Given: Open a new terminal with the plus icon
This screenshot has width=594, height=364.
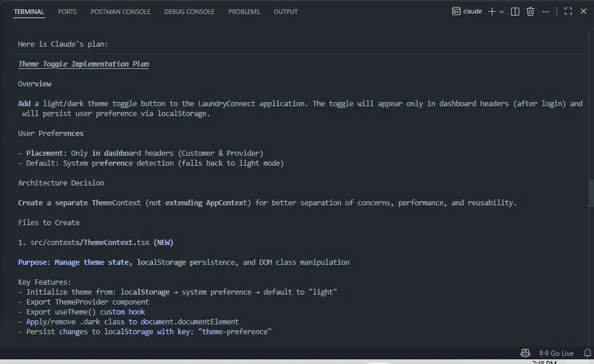Looking at the screenshot, I should 491,11.
